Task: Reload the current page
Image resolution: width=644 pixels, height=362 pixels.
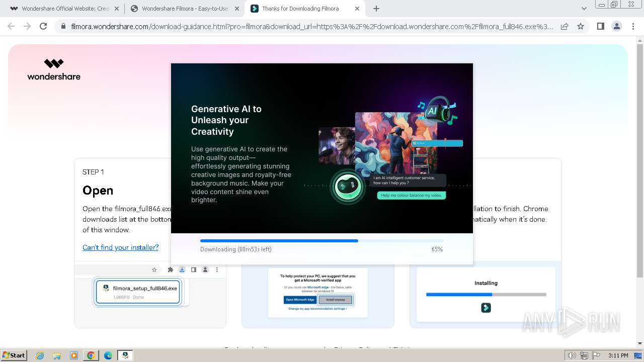Action: [43, 26]
